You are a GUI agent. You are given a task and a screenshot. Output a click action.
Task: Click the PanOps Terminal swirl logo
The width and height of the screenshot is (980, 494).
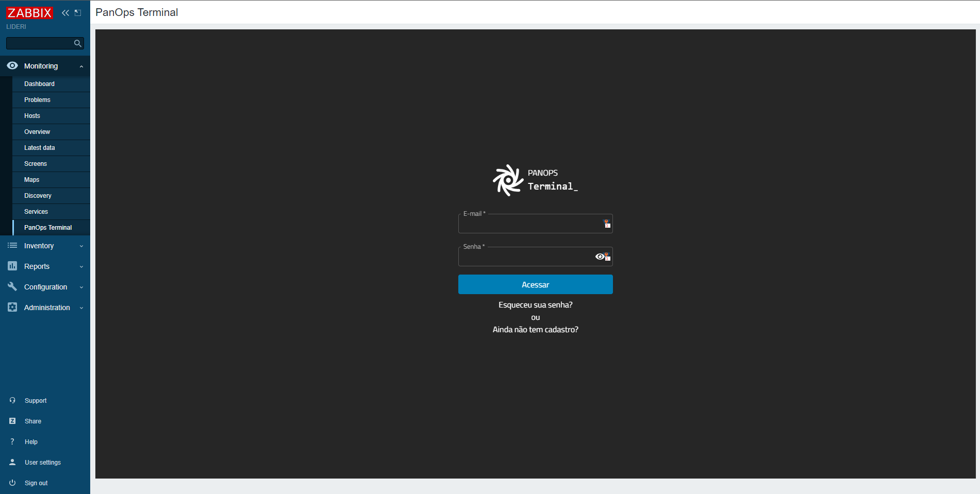tap(508, 180)
